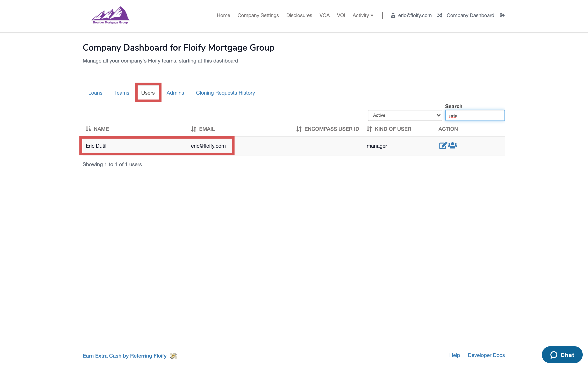Switch to the Teams tab
This screenshot has width=588, height=366.
point(122,93)
